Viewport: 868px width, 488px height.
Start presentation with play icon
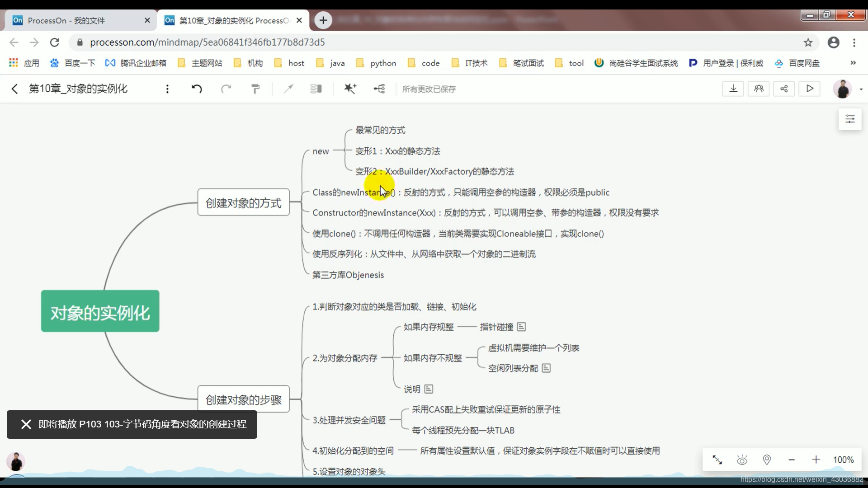point(810,89)
